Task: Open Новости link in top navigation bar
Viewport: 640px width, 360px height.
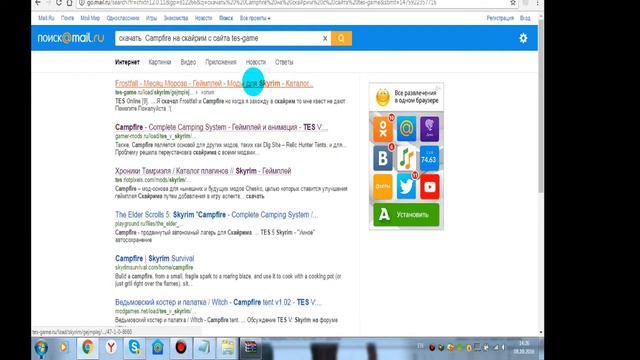Action: point(203,18)
